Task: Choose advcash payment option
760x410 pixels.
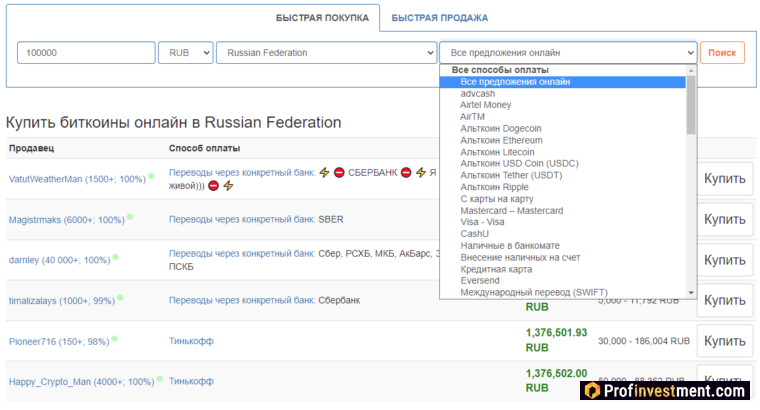Action: (477, 94)
